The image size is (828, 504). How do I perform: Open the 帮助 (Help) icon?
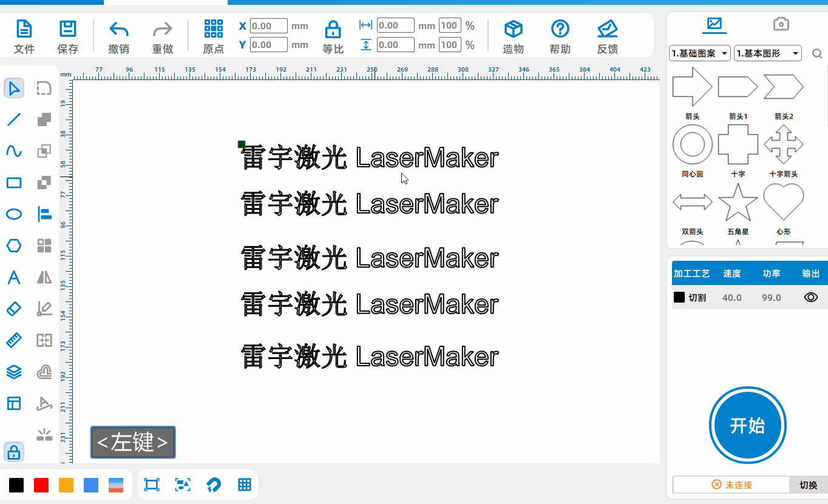(560, 29)
